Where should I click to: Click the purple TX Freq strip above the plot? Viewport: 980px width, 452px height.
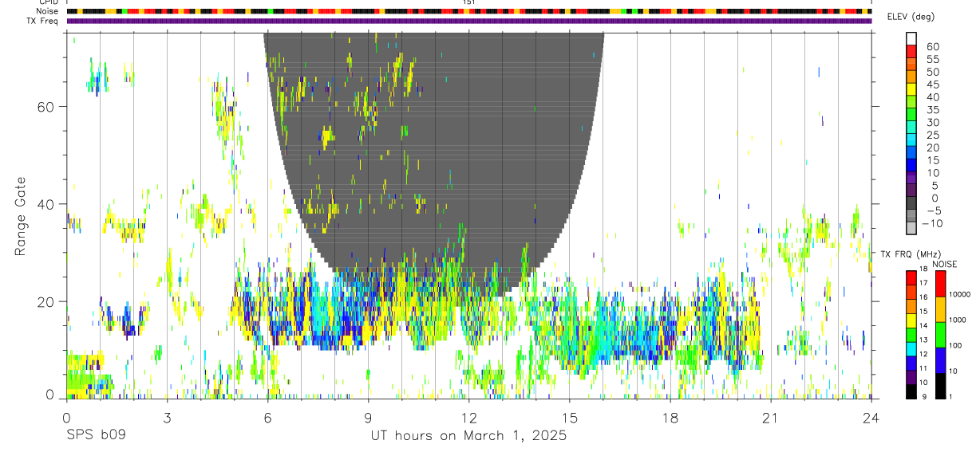coord(468,21)
